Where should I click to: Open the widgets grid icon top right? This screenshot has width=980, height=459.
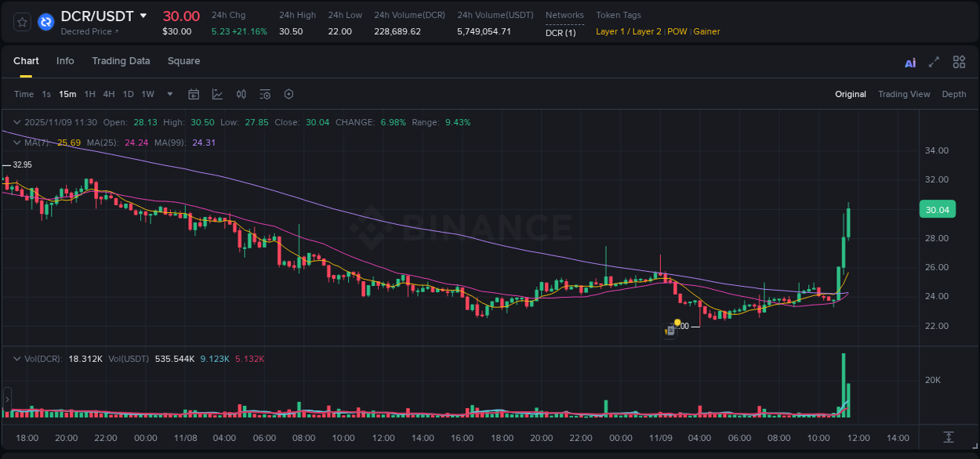pos(959,61)
